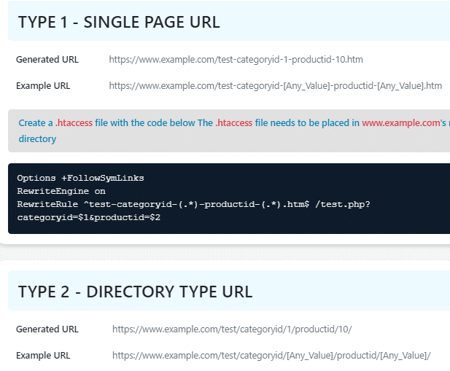Click the categoryid=$1&productid=$2 code line
Screen dimensions: 450x371
(89, 218)
